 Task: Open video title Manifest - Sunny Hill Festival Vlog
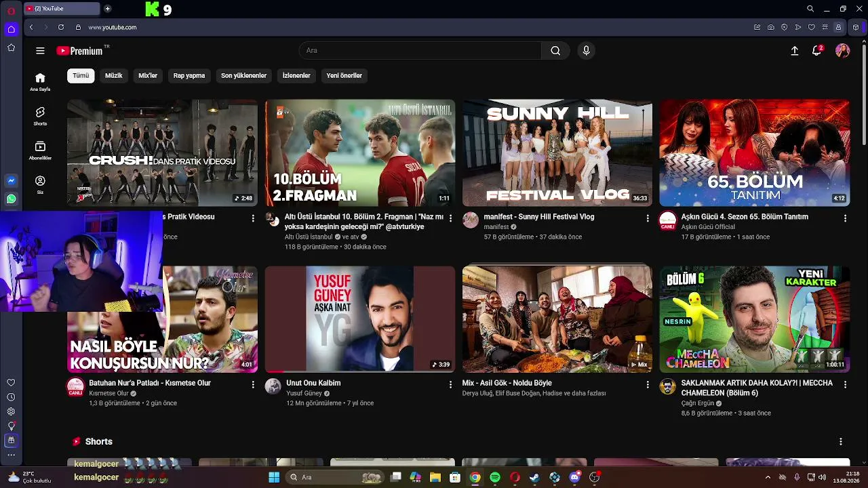click(539, 217)
